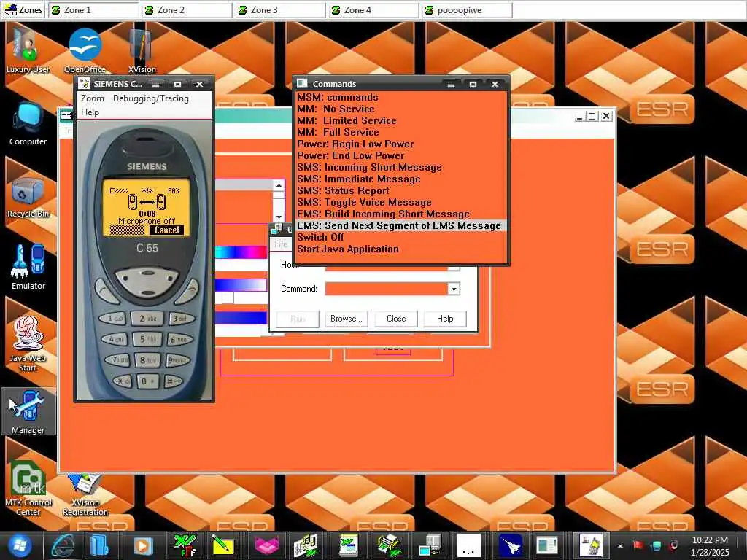Click the pink box taskbar icon
747x560 pixels.
267,545
